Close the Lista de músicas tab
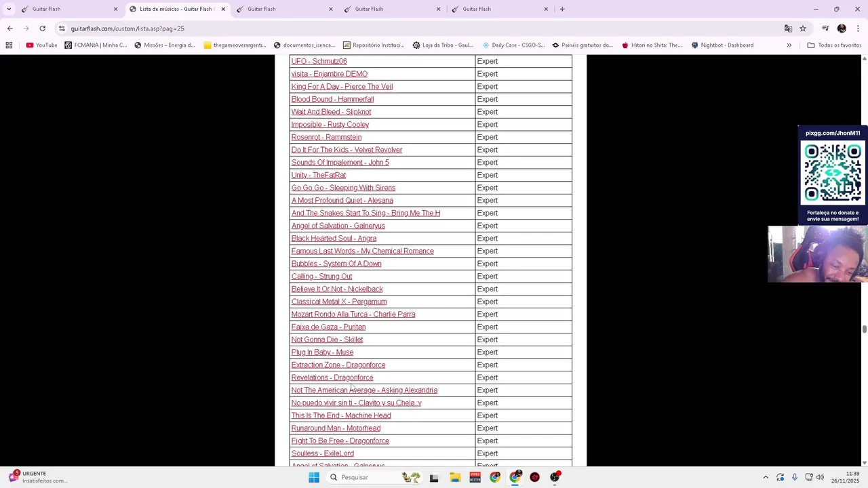 tap(223, 9)
